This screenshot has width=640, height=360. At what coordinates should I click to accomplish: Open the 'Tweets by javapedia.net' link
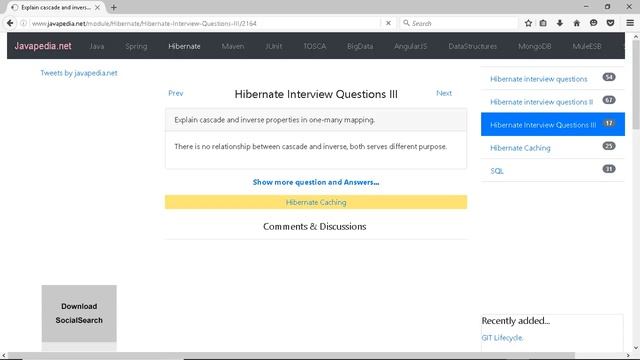(79, 73)
